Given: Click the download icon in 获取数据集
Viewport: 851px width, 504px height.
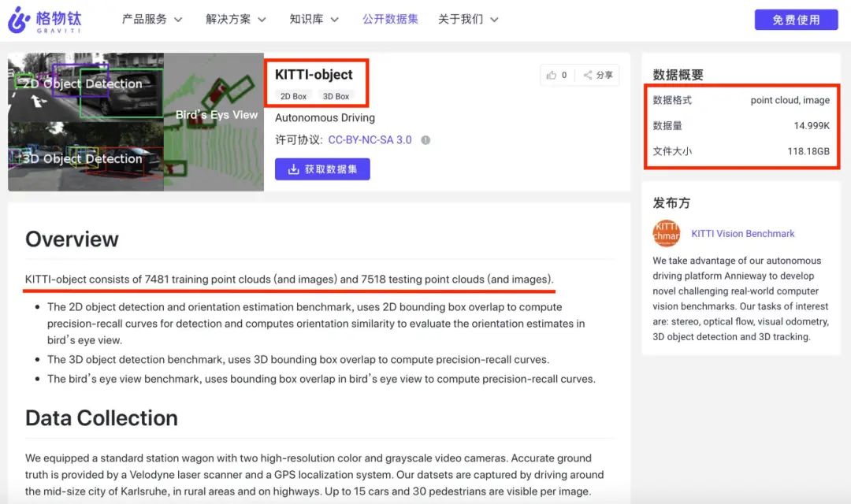Looking at the screenshot, I should click(x=293, y=169).
